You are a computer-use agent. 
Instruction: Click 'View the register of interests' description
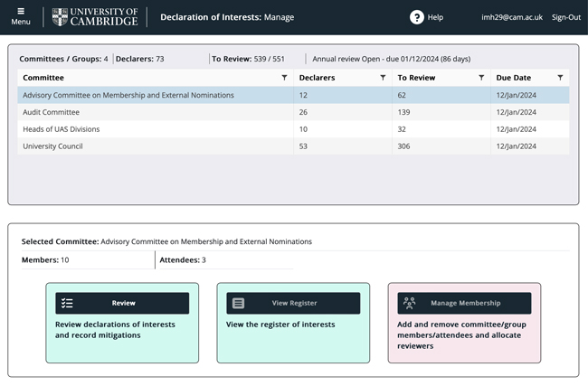[280, 325]
